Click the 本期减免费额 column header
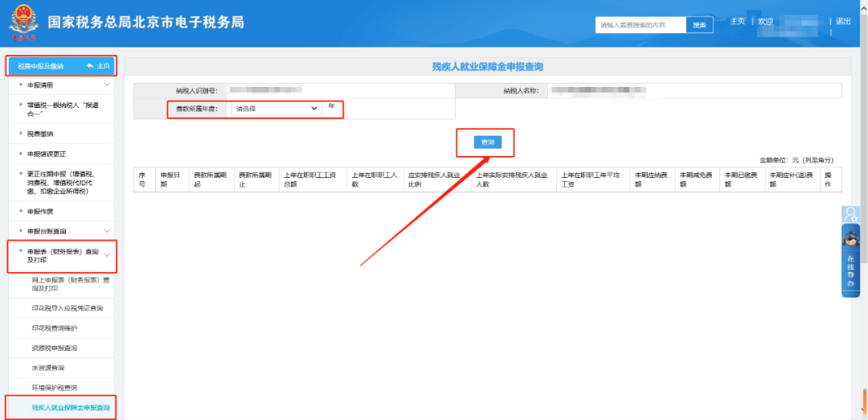The image size is (868, 420). tap(695, 179)
